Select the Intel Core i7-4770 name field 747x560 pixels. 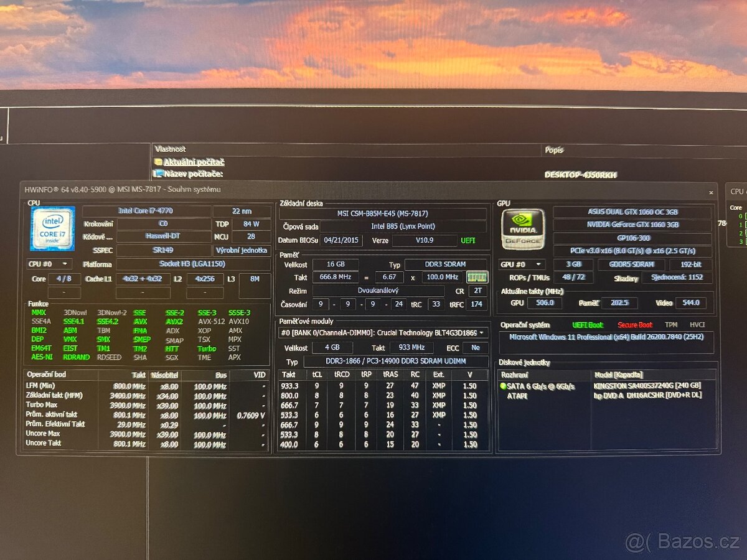pos(146,212)
